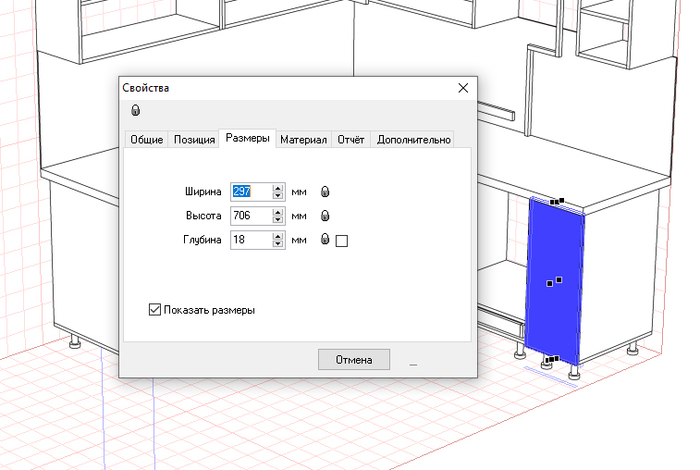Go to the Материал tab

coord(303,140)
